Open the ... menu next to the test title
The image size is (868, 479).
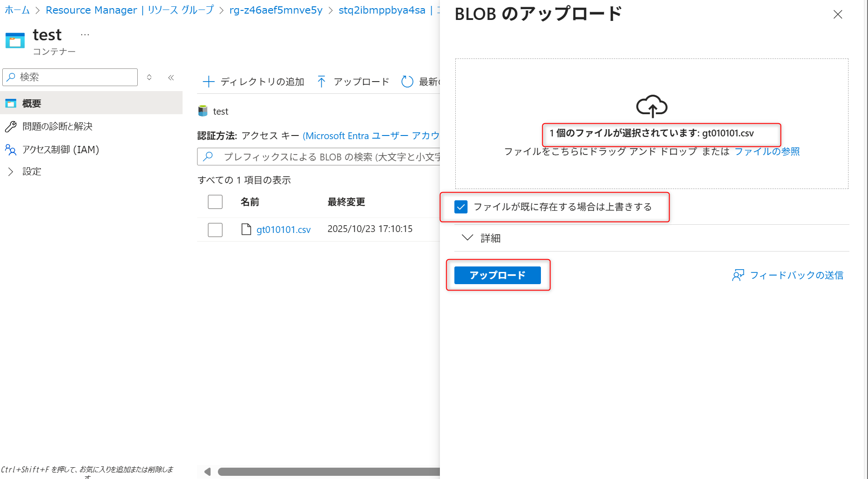(84, 34)
